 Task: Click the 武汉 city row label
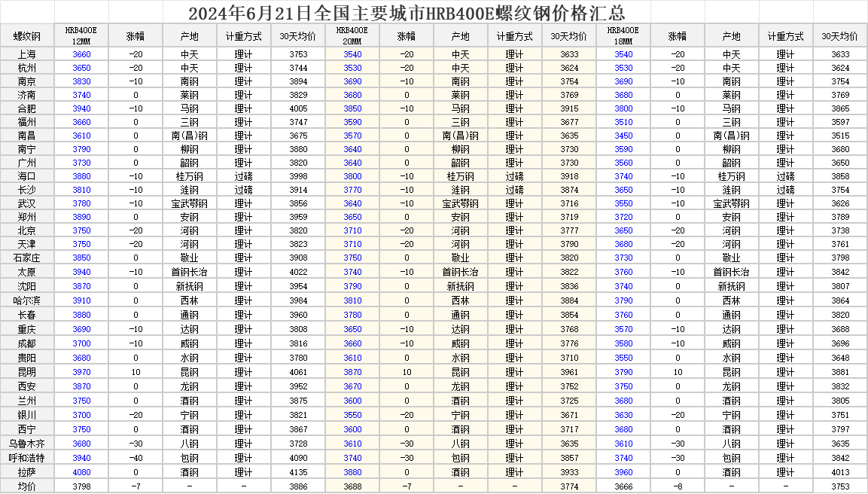[x=27, y=203]
